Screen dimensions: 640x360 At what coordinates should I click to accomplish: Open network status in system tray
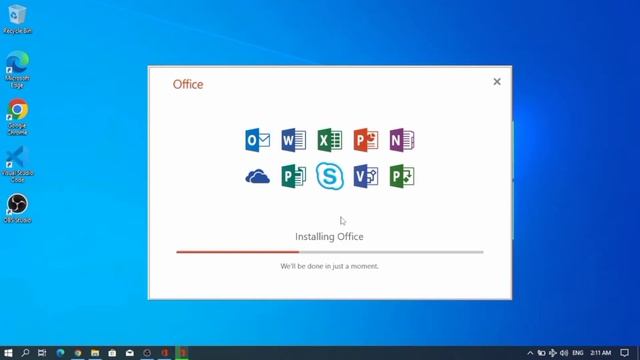click(553, 353)
